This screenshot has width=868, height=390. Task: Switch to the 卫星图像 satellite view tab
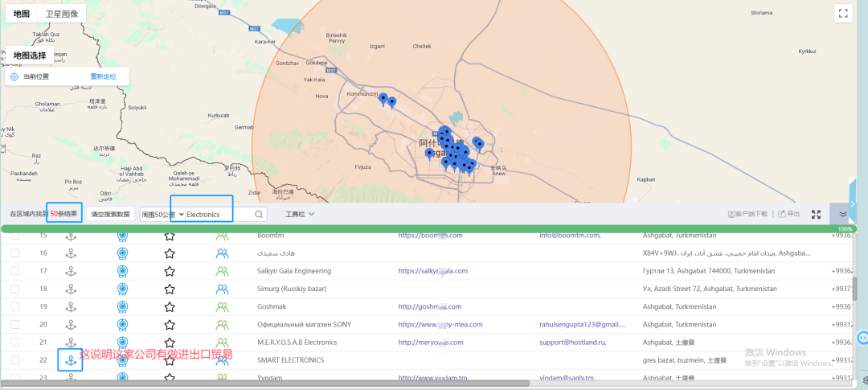[x=62, y=14]
